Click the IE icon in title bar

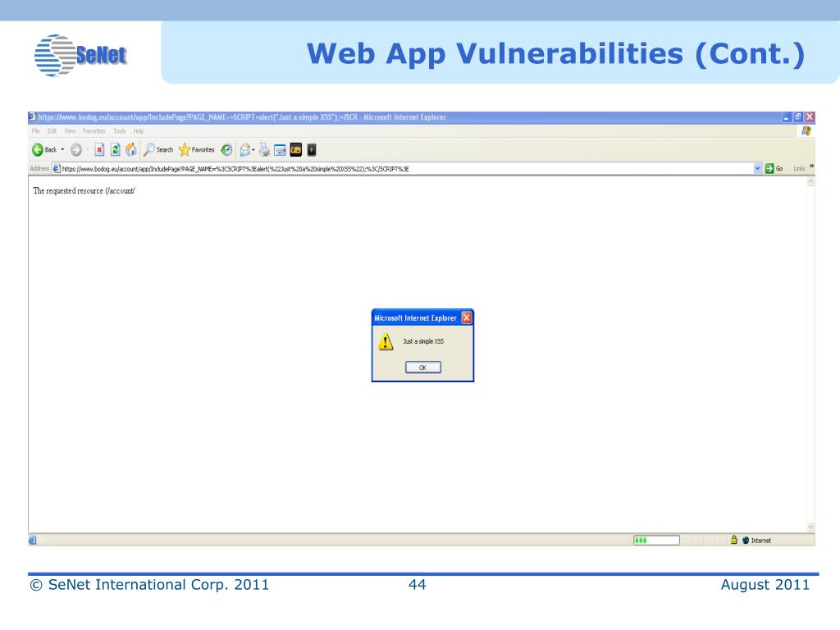33,116
